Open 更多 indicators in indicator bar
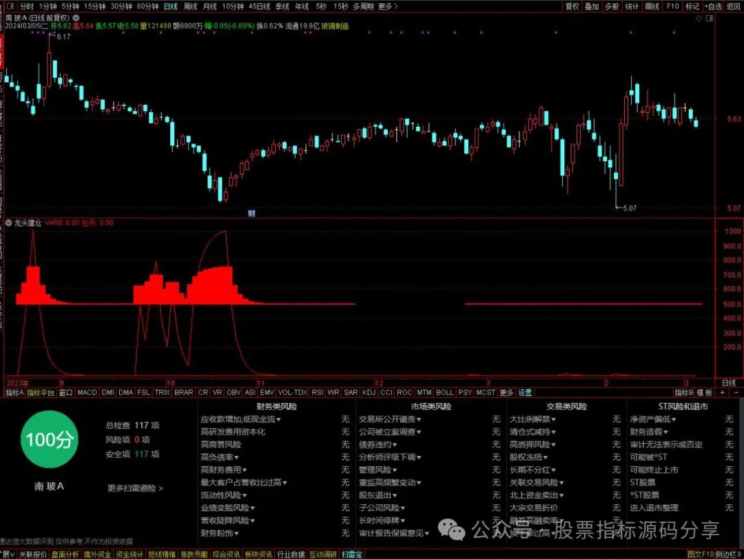Image resolution: width=744 pixels, height=560 pixels. [506, 393]
